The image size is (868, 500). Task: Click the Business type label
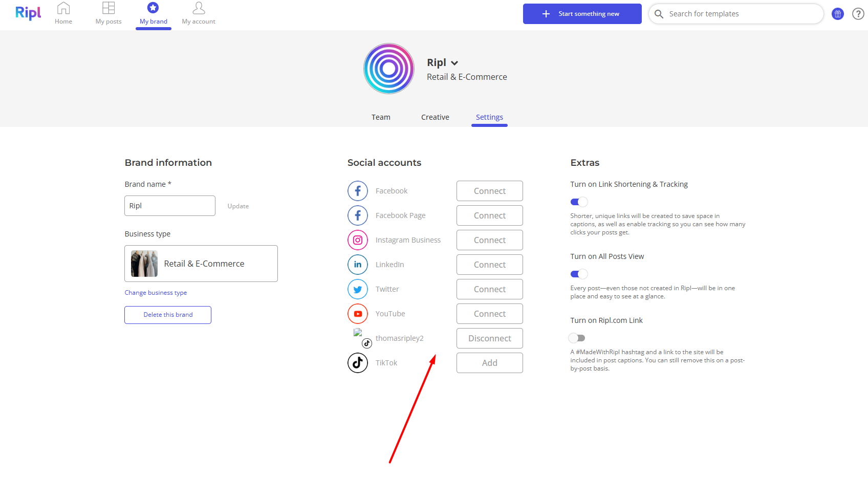pyautogui.click(x=147, y=234)
